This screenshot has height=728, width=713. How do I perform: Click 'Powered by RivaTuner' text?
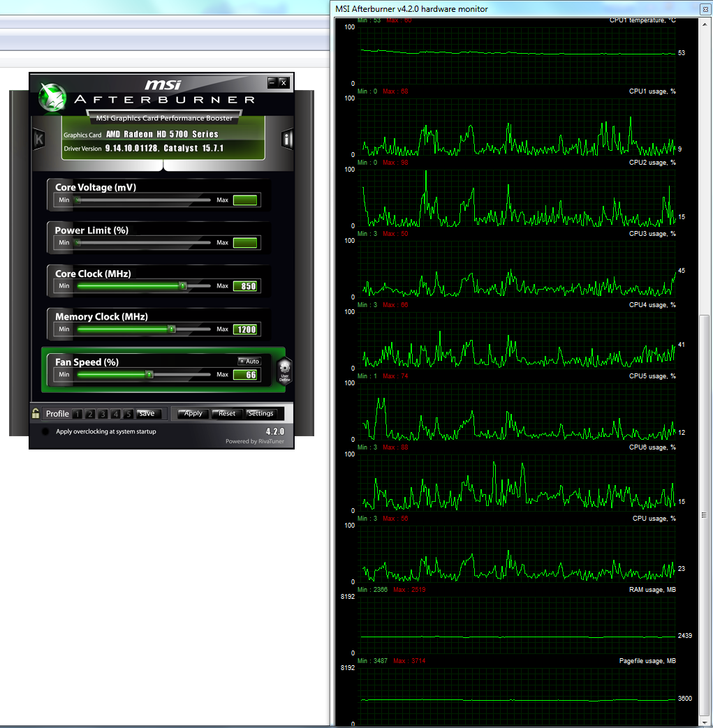(255, 442)
